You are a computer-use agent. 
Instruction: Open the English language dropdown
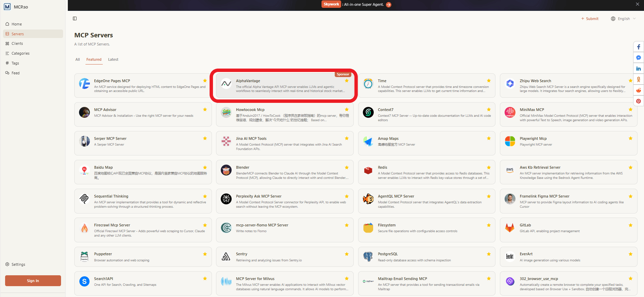point(623,19)
